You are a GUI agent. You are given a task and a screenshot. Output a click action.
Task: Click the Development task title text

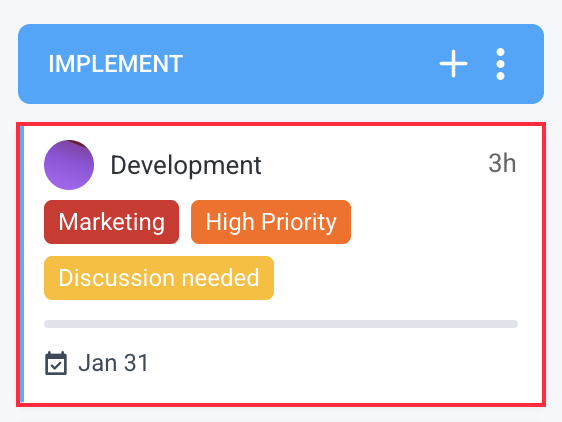tap(186, 165)
